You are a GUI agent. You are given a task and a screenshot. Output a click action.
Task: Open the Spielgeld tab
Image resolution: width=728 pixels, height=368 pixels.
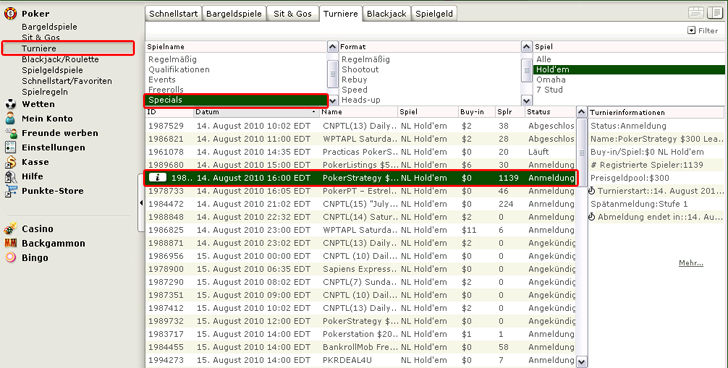(x=434, y=13)
